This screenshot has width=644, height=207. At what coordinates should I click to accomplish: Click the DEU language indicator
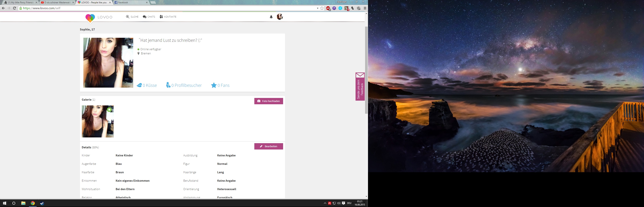[x=349, y=203]
